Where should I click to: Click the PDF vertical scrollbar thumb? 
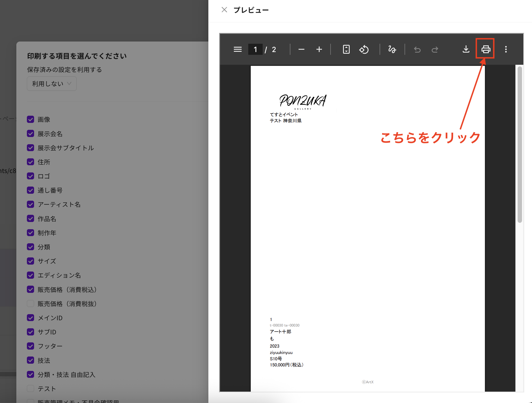[520, 144]
